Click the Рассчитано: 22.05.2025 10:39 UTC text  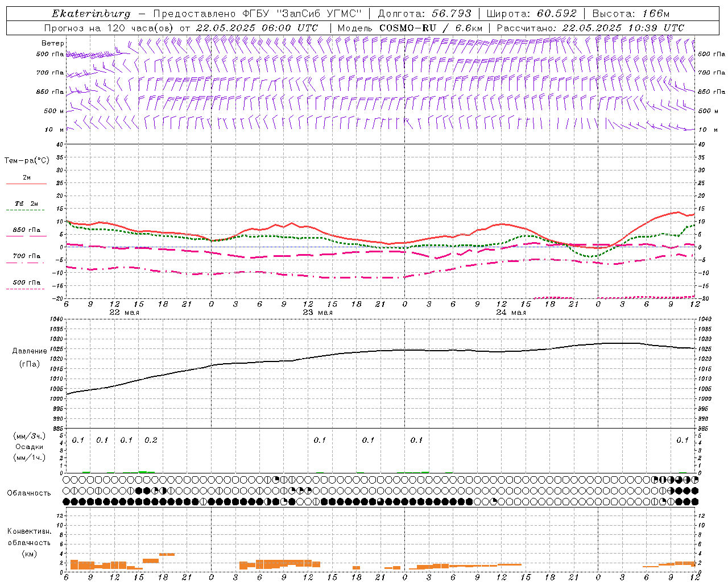[x=590, y=28]
